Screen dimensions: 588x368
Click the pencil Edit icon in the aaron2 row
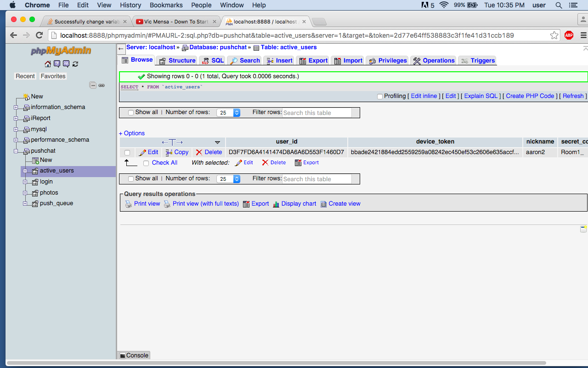pos(142,152)
